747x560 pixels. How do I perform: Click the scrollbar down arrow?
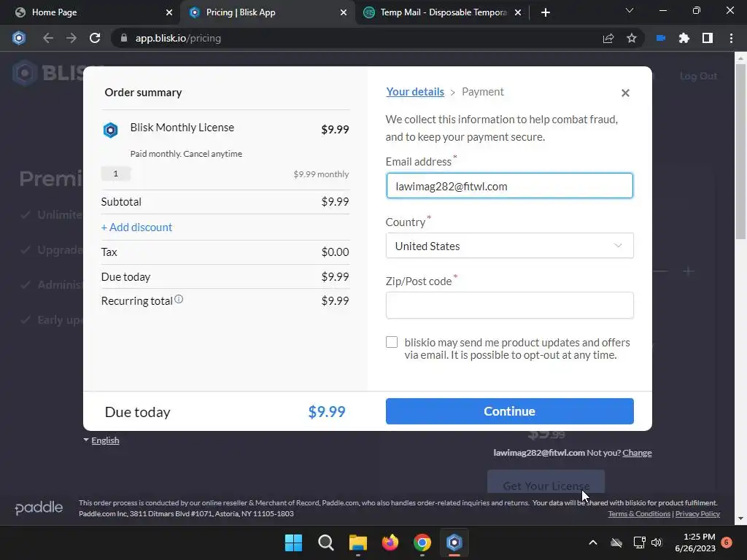(740, 518)
